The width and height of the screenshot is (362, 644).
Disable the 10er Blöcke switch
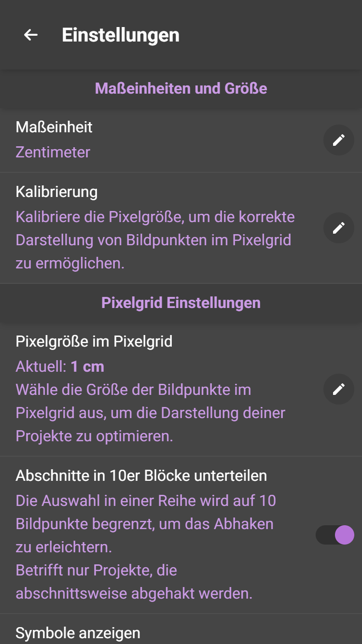335,535
